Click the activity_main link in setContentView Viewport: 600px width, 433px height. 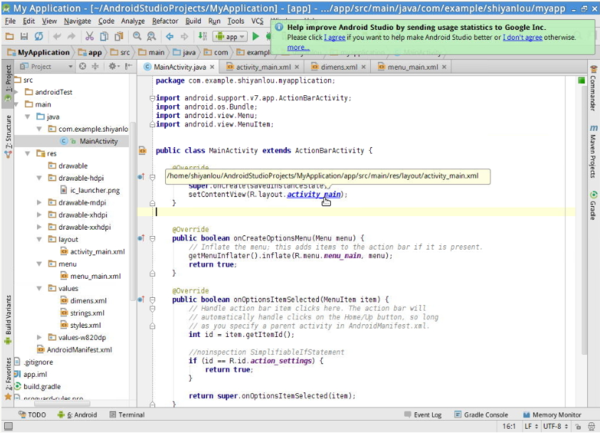[x=314, y=194]
